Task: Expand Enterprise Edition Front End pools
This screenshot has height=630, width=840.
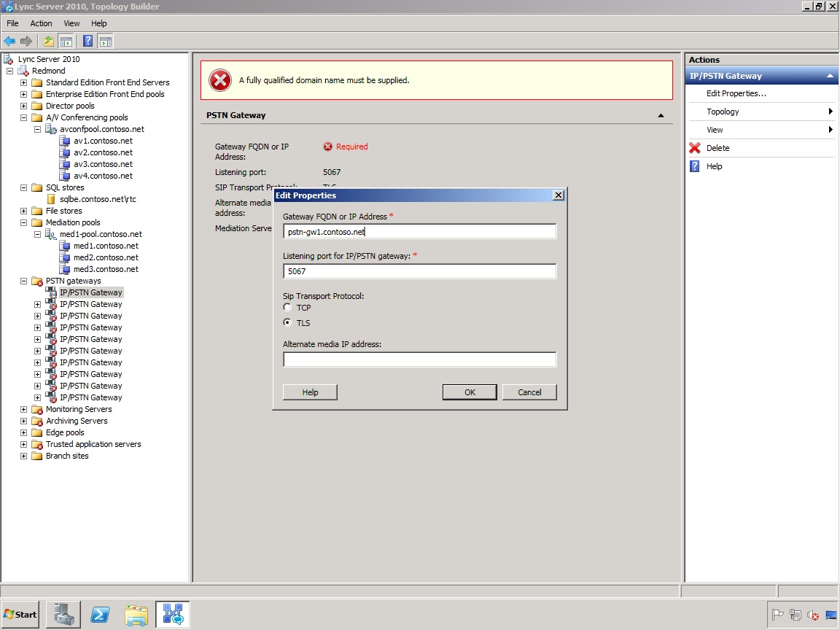Action: click(x=23, y=94)
